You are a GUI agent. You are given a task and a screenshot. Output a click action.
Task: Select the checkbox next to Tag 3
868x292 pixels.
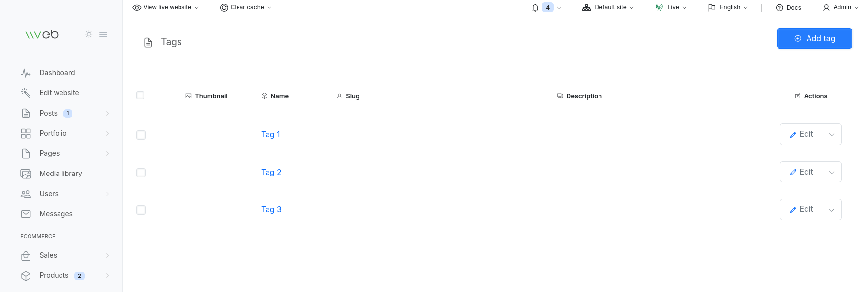pos(141,210)
